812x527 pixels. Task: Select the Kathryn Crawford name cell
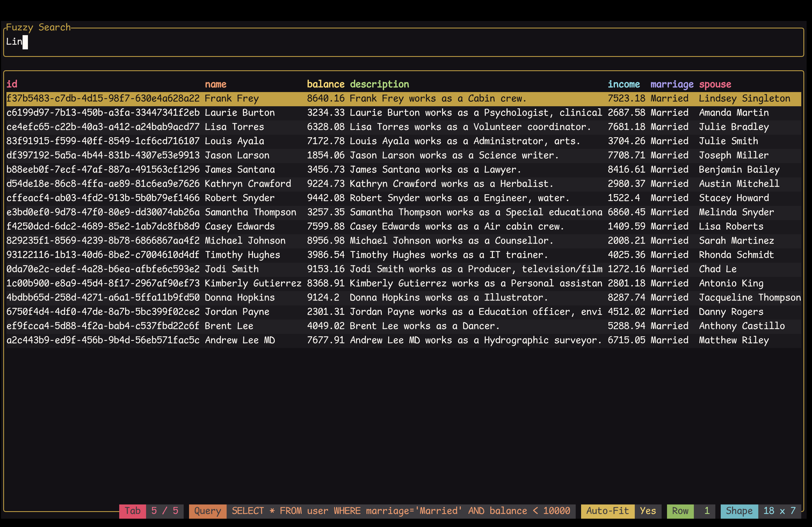(x=248, y=184)
